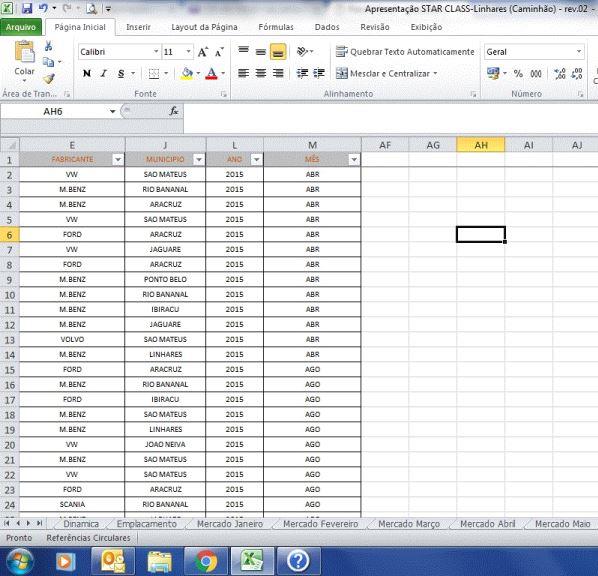The height and width of the screenshot is (576, 598).
Task: Click Quebrar Texto Automaticamente
Action: [405, 52]
